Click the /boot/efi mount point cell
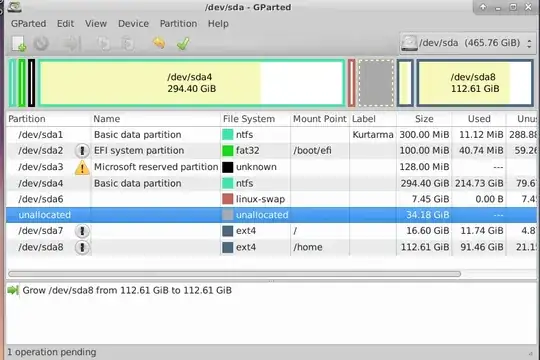The image size is (540, 360). point(320,151)
